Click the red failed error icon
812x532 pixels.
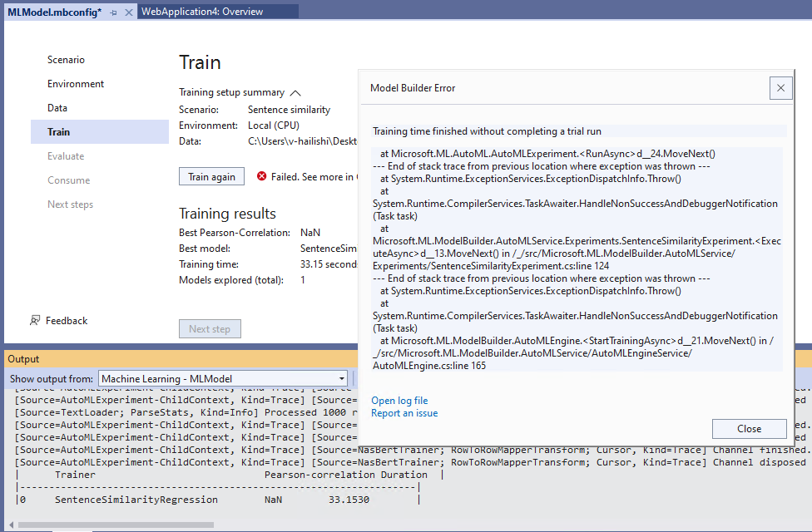click(261, 176)
